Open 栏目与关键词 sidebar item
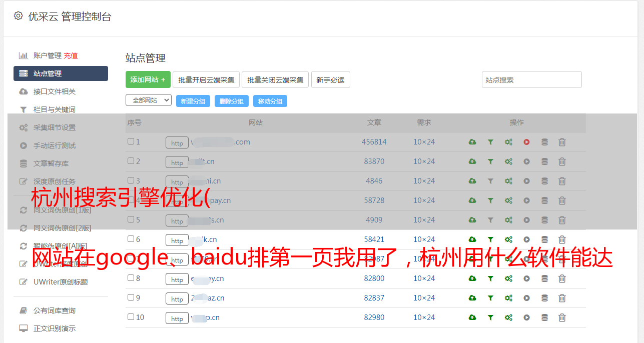644x343 pixels. [x=55, y=109]
